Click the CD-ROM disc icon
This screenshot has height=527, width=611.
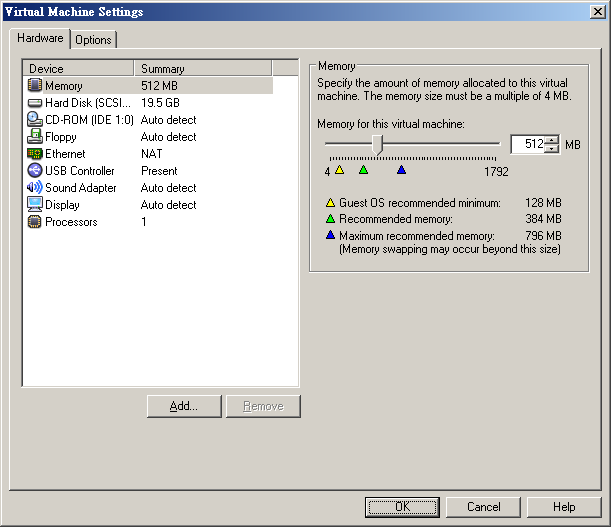coord(35,119)
